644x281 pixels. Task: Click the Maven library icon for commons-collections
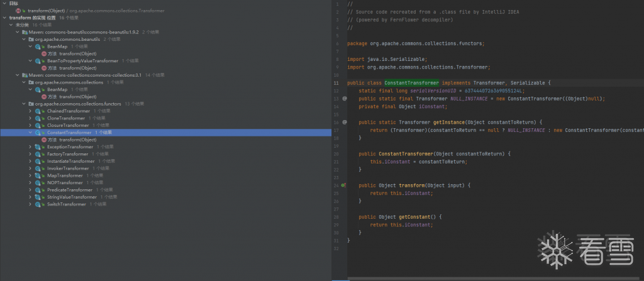[25, 75]
